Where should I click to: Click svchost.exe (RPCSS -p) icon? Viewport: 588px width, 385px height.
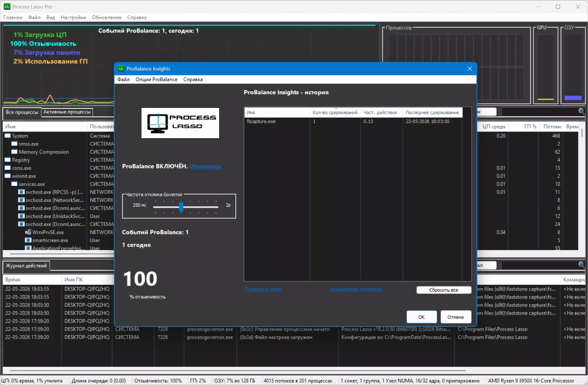(x=21, y=192)
